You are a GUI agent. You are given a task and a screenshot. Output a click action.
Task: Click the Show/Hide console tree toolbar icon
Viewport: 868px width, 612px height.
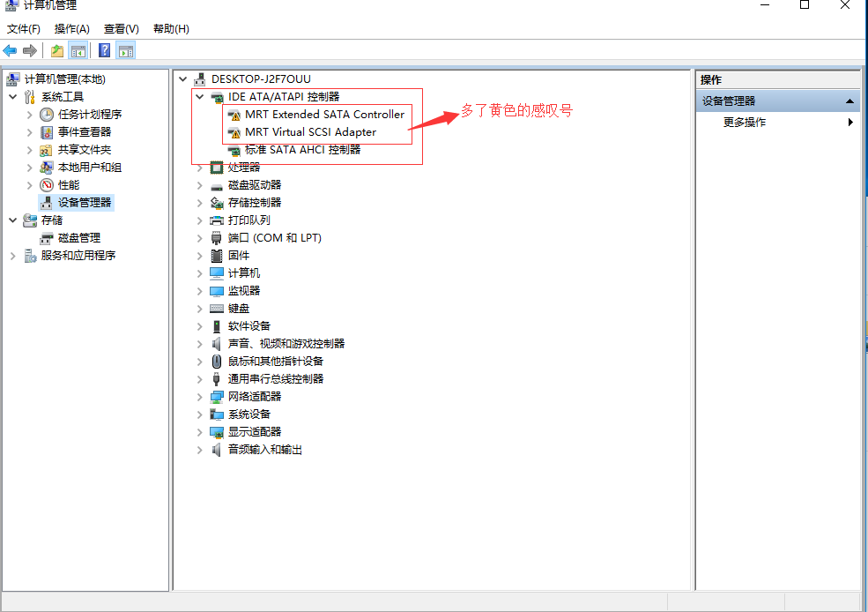click(x=78, y=50)
